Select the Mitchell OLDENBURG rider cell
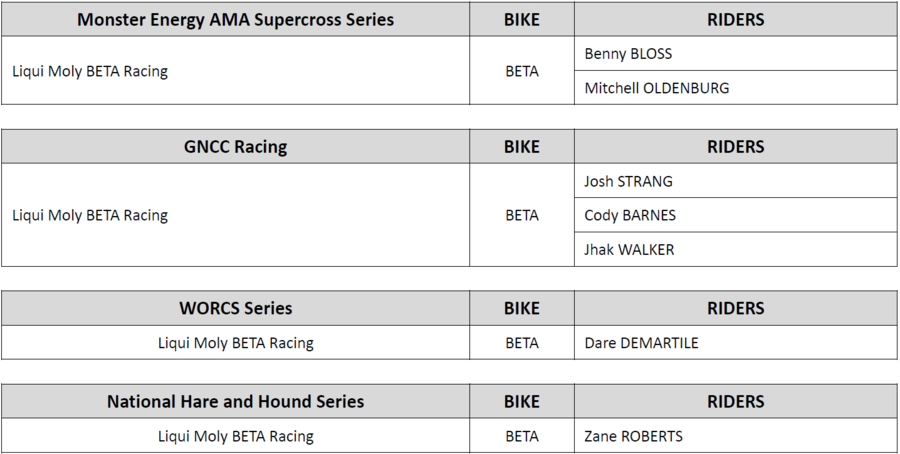This screenshot has width=900, height=454. [656, 88]
